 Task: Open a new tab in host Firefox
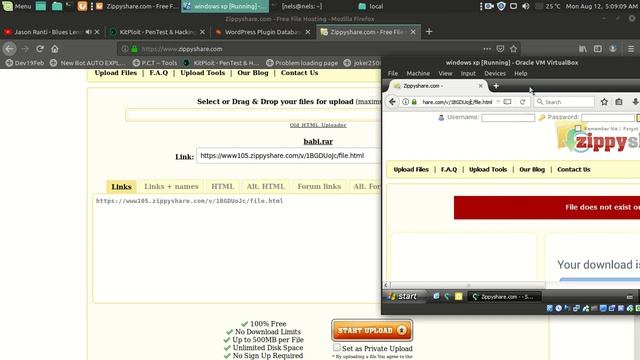click(x=429, y=32)
